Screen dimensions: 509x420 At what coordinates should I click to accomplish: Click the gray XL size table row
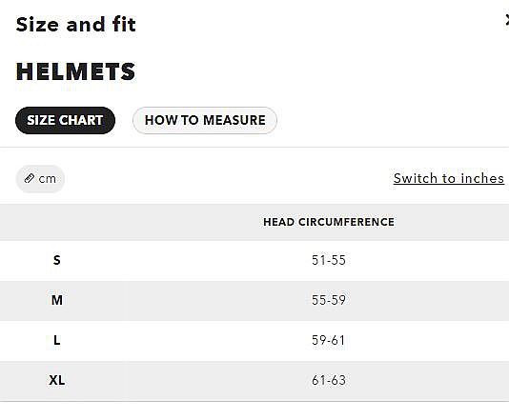point(254,381)
